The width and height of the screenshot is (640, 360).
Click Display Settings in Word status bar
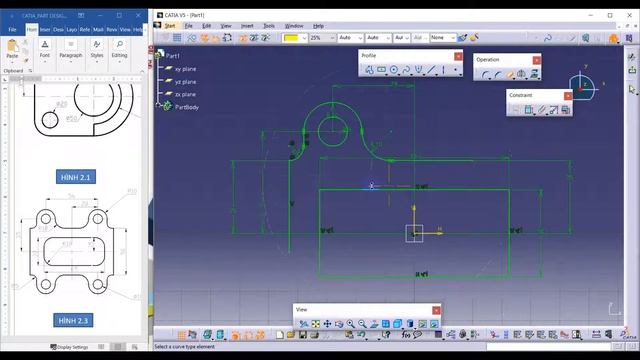pos(69,347)
